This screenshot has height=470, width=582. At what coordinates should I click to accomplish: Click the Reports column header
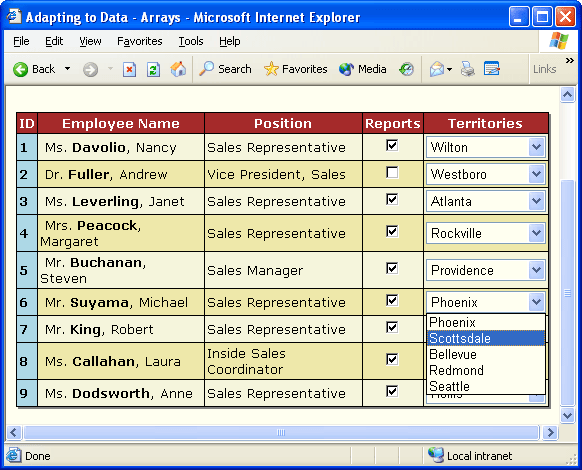pos(393,124)
